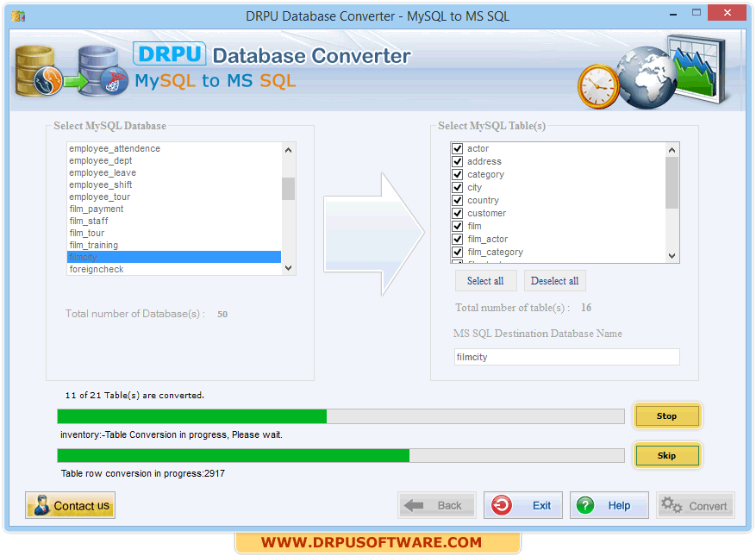This screenshot has width=756, height=556.
Task: Click the row conversion progress bar
Action: (341, 456)
